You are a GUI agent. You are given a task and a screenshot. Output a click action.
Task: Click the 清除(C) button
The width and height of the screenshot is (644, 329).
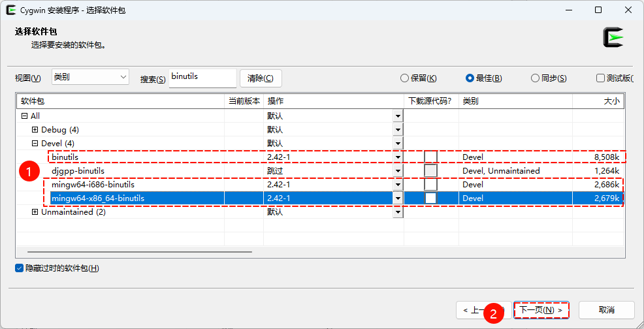[261, 78]
